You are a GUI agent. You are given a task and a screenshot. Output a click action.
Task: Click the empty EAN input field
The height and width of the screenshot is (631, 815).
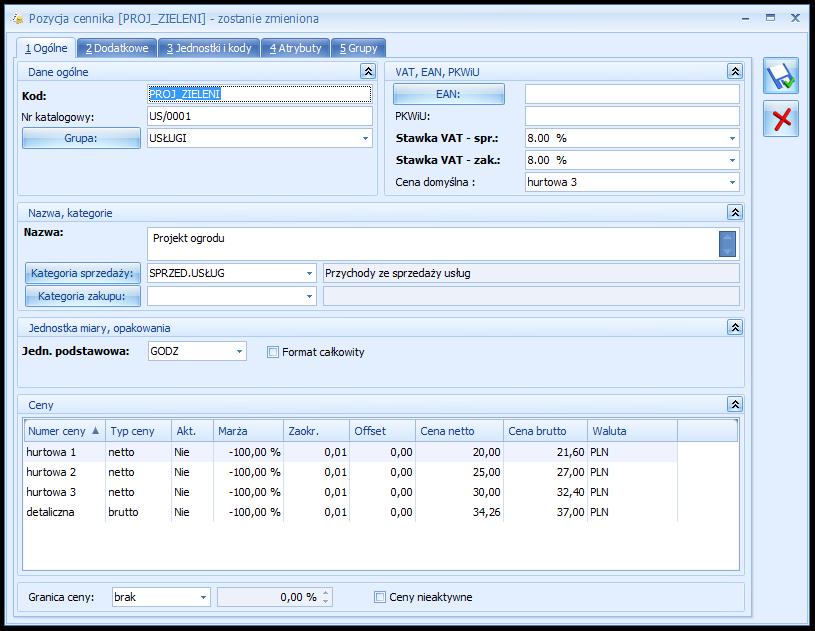coord(632,94)
